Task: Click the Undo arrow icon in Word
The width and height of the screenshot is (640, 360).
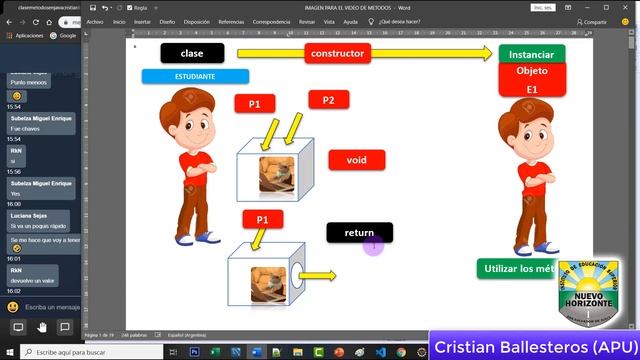Action: pos(105,8)
